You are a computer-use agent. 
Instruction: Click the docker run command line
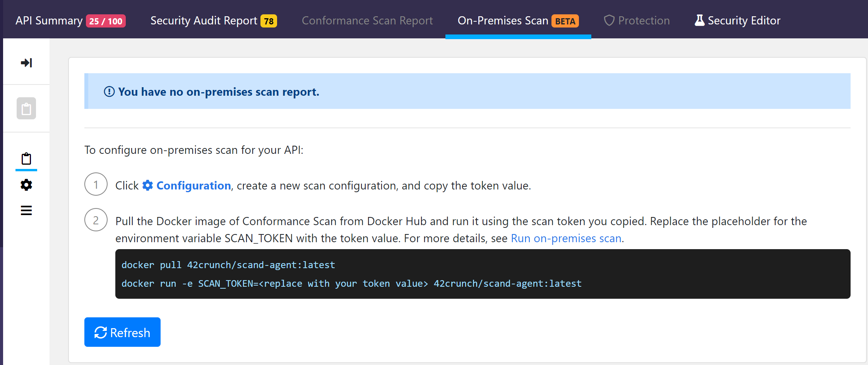351,284
